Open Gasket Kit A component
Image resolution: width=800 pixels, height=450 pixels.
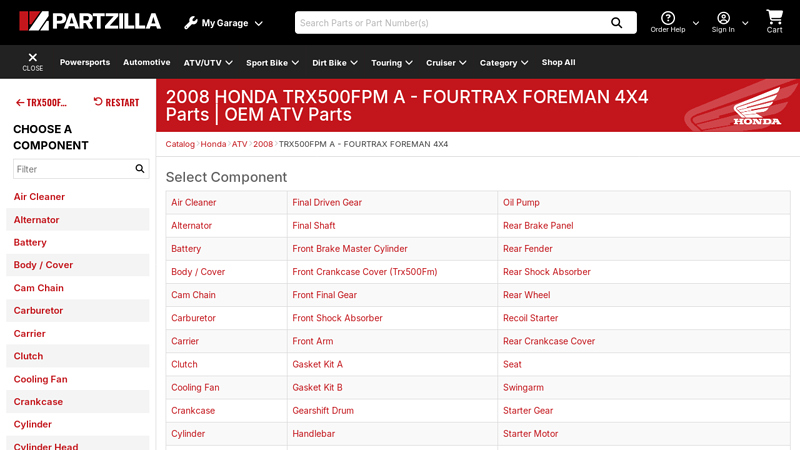tap(317, 364)
